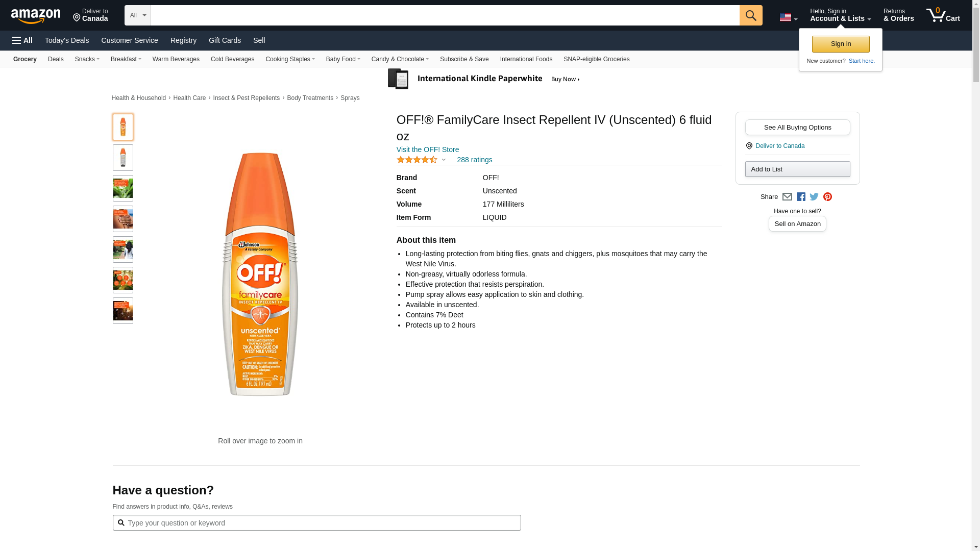Open the shopping cart
Image resolution: width=980 pixels, height=551 pixels.
pyautogui.click(x=943, y=15)
